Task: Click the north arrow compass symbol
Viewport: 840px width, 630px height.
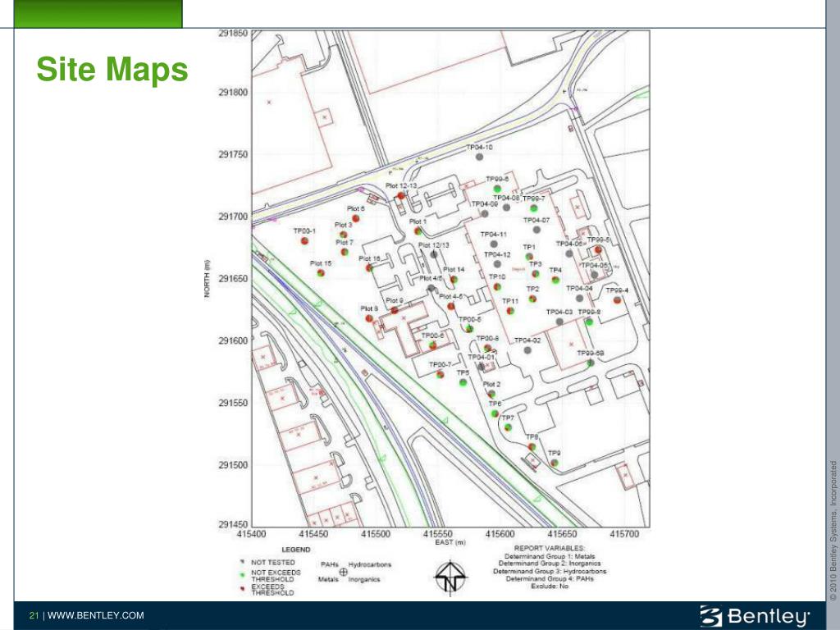Action: coord(450,577)
